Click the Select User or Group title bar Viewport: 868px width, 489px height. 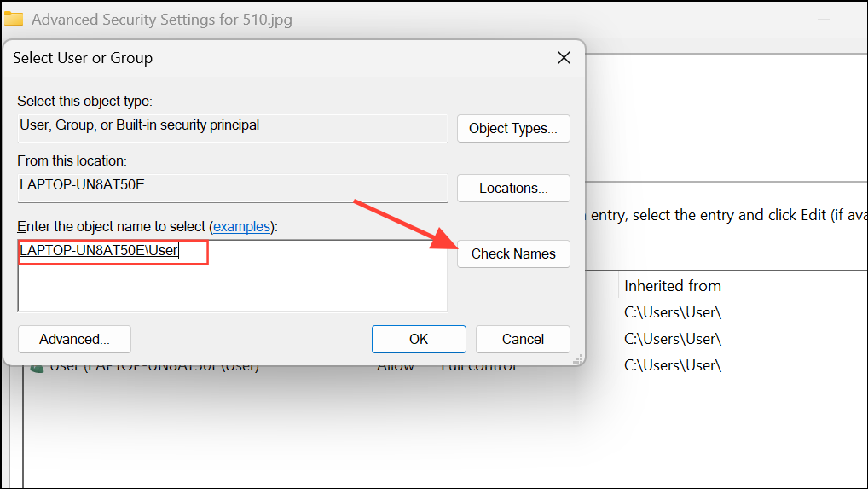[277, 57]
